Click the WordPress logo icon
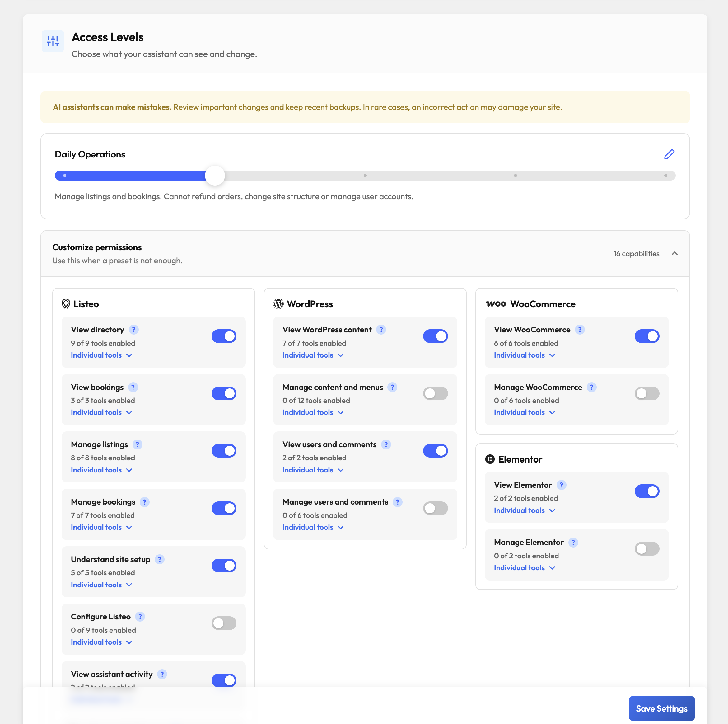This screenshot has height=724, width=728. [x=278, y=304]
